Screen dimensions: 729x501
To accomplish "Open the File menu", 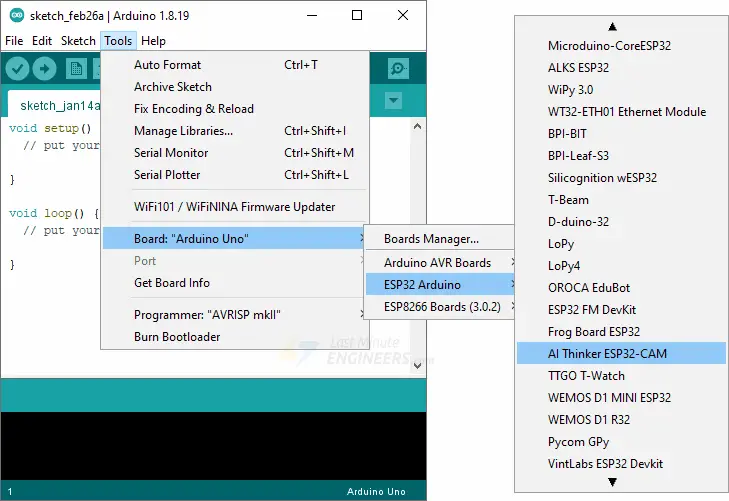I will (14, 41).
